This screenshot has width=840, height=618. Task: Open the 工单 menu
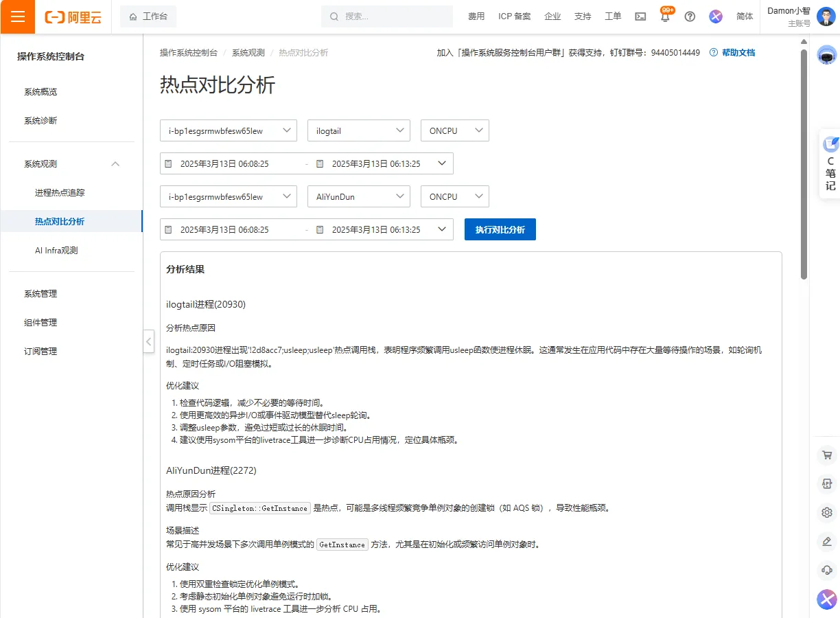(613, 16)
